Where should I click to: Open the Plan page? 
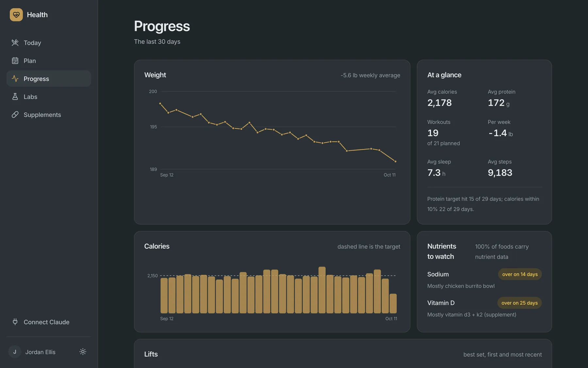49,61
